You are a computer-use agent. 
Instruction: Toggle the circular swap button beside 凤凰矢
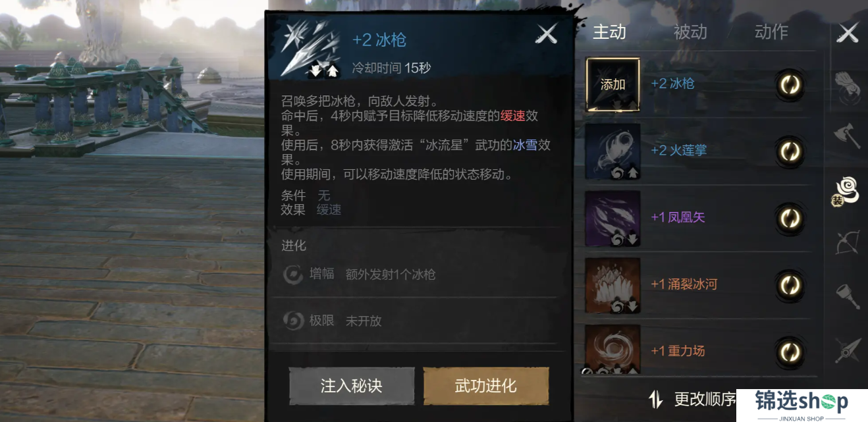[789, 218]
